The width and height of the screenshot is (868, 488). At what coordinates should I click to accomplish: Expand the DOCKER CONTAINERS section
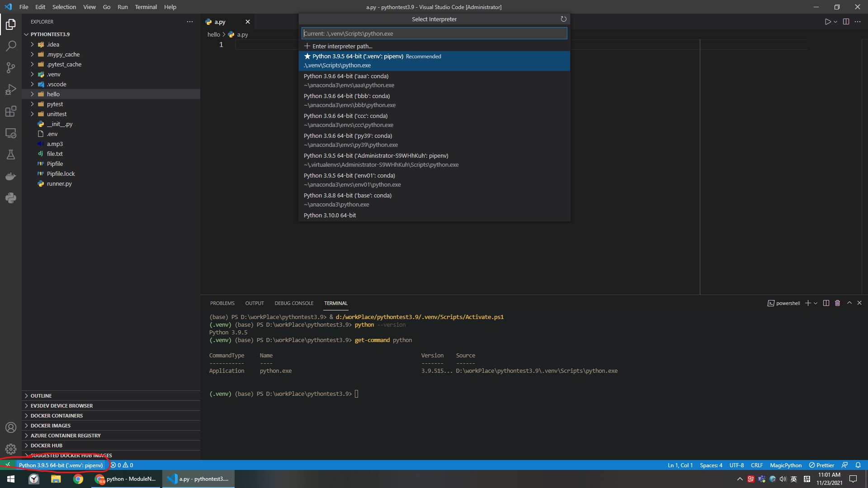[x=111, y=416]
